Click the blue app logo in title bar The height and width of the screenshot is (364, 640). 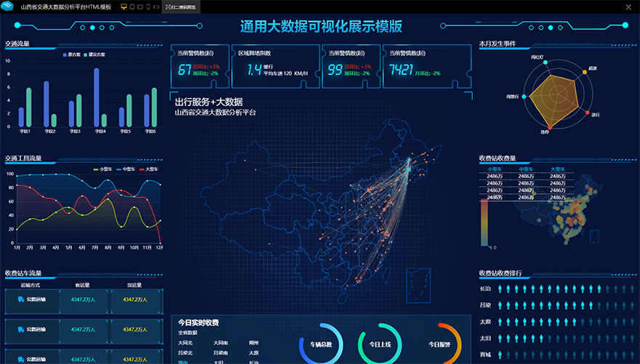point(8,7)
